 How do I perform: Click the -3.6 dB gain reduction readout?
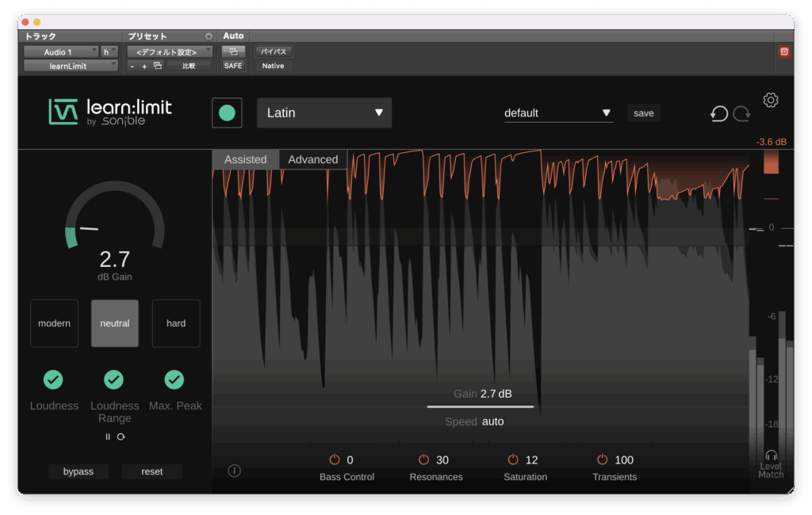coord(771,142)
